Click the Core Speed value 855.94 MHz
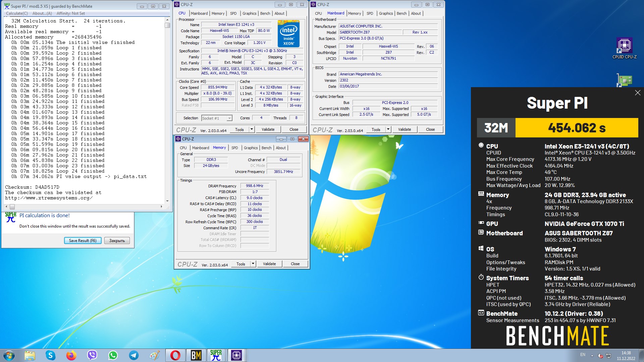The width and height of the screenshot is (644, 362). pyautogui.click(x=218, y=87)
